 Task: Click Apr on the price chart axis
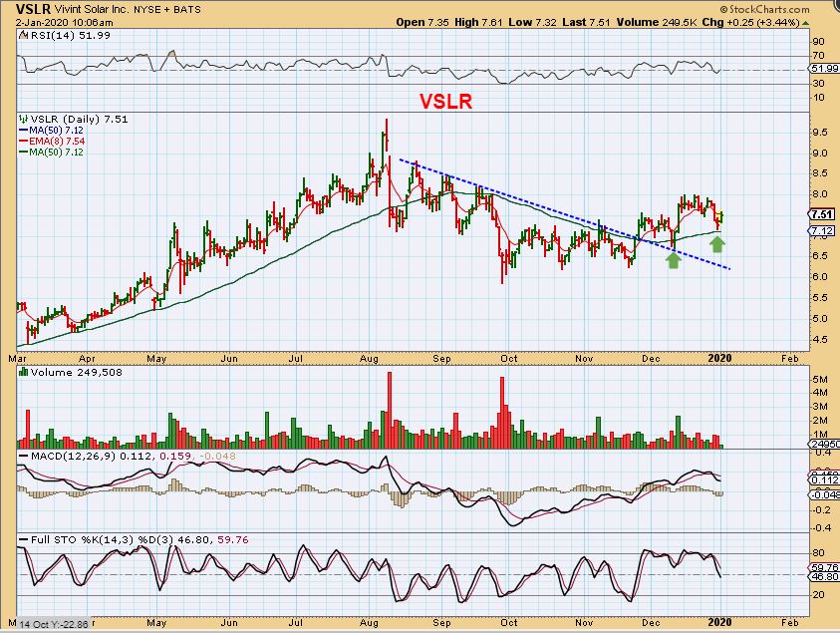point(87,359)
